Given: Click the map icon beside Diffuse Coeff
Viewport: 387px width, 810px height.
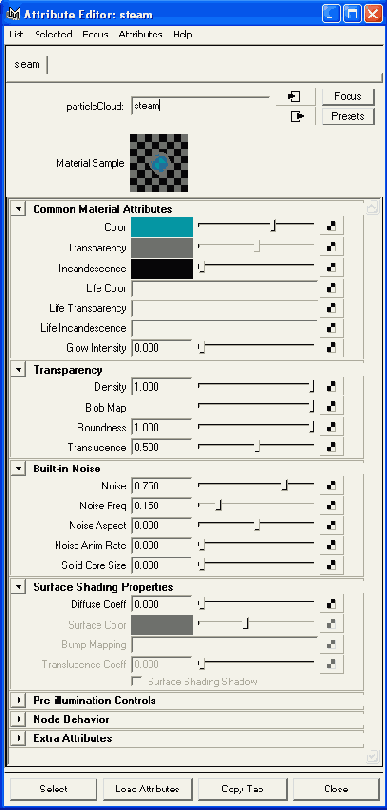Looking at the screenshot, I should [332, 604].
